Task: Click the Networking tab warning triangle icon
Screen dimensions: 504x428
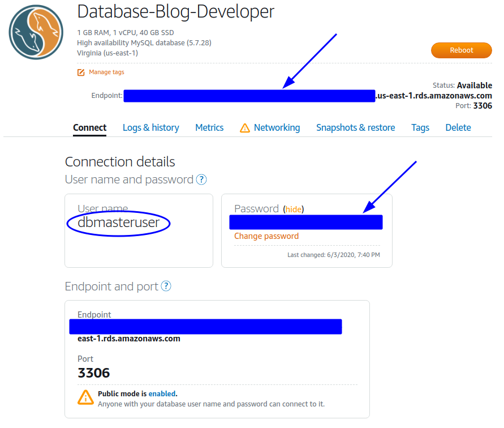Action: pos(244,128)
